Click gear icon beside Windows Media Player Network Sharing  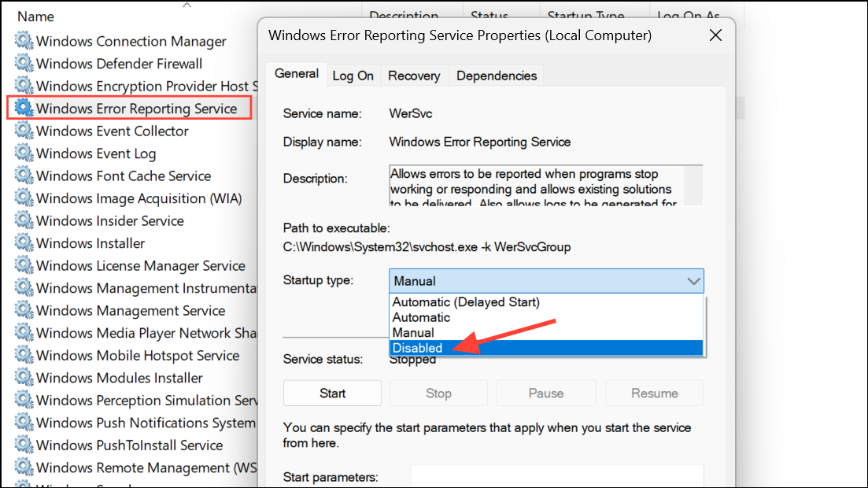[x=24, y=332]
